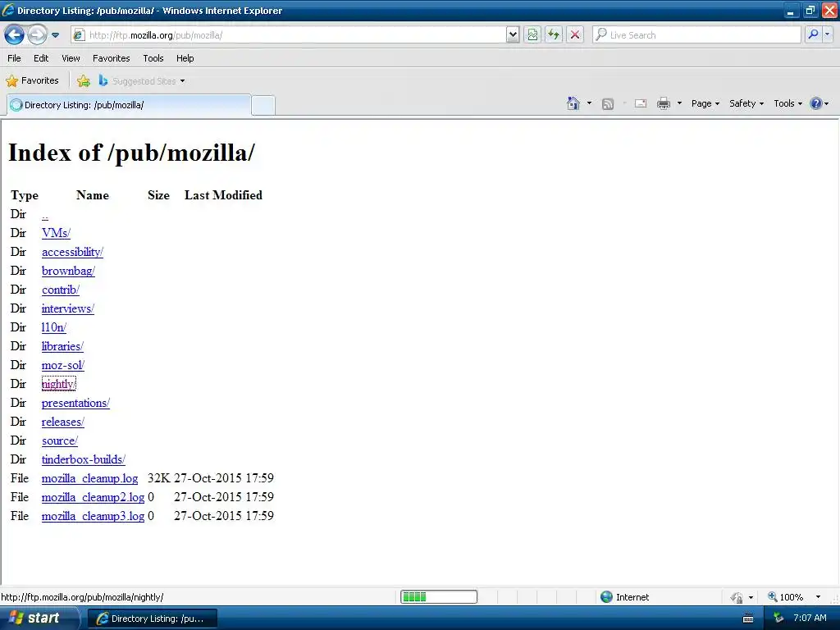Click the RSS feeds icon
The width and height of the screenshot is (840, 630).
tap(608, 104)
